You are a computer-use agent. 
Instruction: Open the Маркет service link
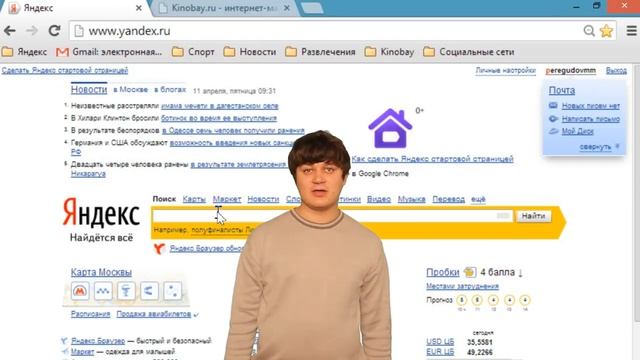click(x=227, y=199)
